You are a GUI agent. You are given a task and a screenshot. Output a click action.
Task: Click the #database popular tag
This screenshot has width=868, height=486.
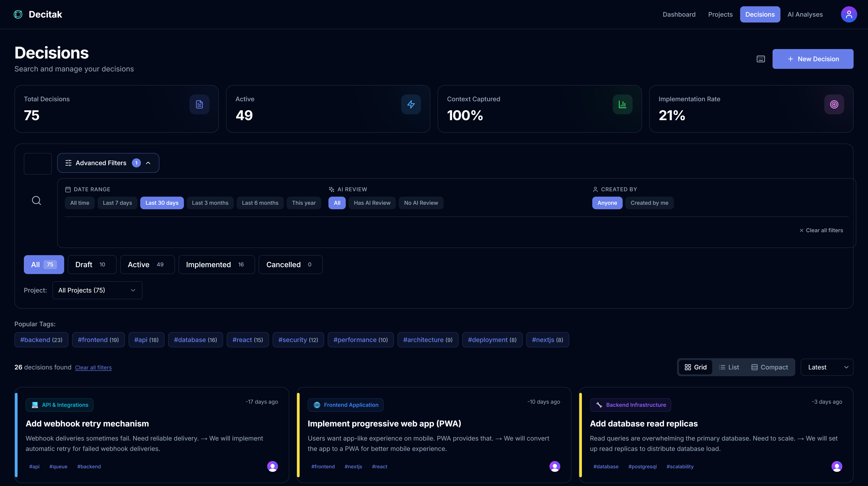coord(195,339)
